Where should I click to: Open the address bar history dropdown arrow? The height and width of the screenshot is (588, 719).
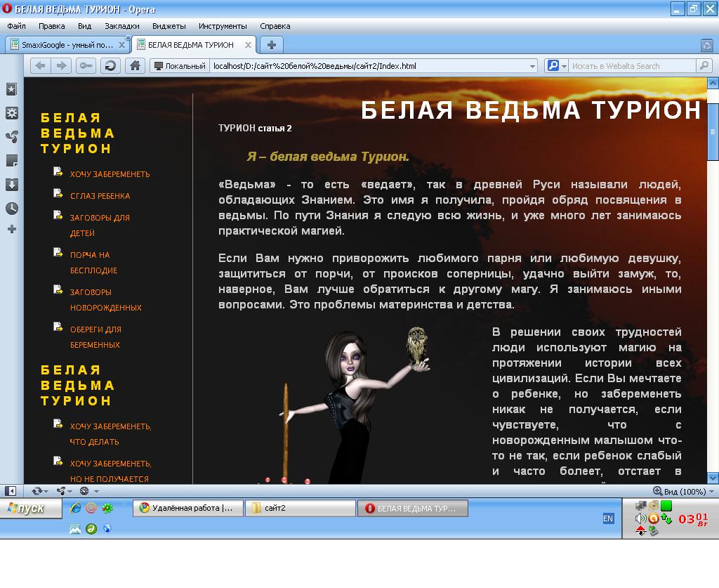tap(532, 65)
